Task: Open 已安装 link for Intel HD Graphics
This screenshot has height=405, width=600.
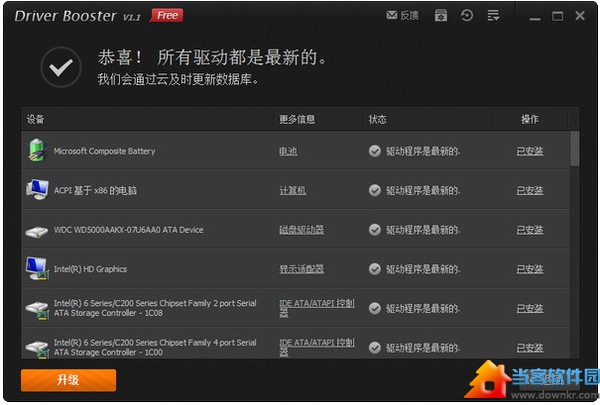Action: click(530, 269)
